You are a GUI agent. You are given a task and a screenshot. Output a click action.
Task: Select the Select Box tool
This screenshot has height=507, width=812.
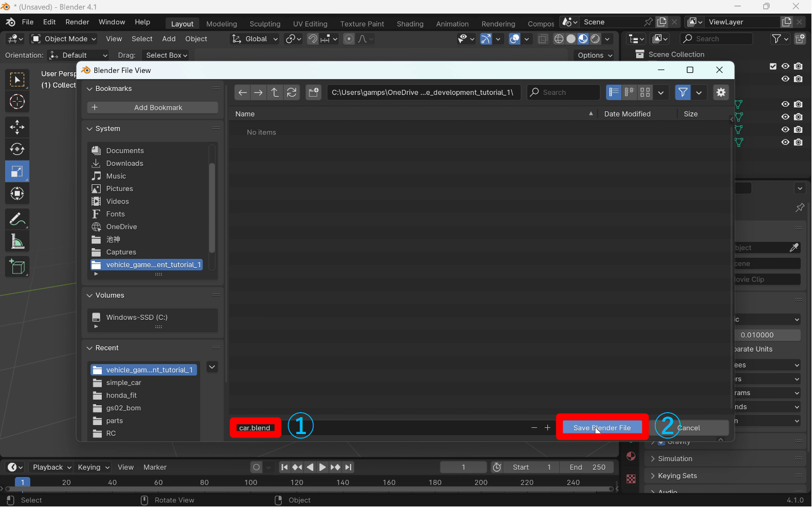[17, 80]
